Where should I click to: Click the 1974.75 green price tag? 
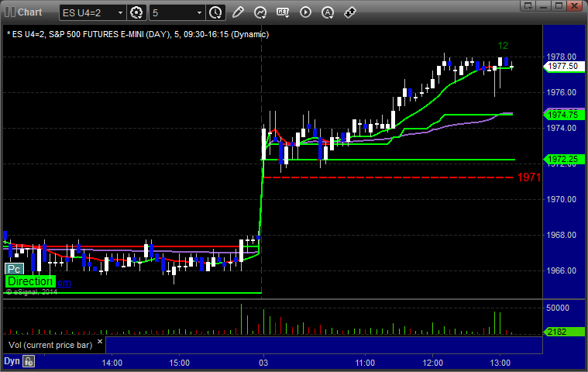(x=564, y=115)
